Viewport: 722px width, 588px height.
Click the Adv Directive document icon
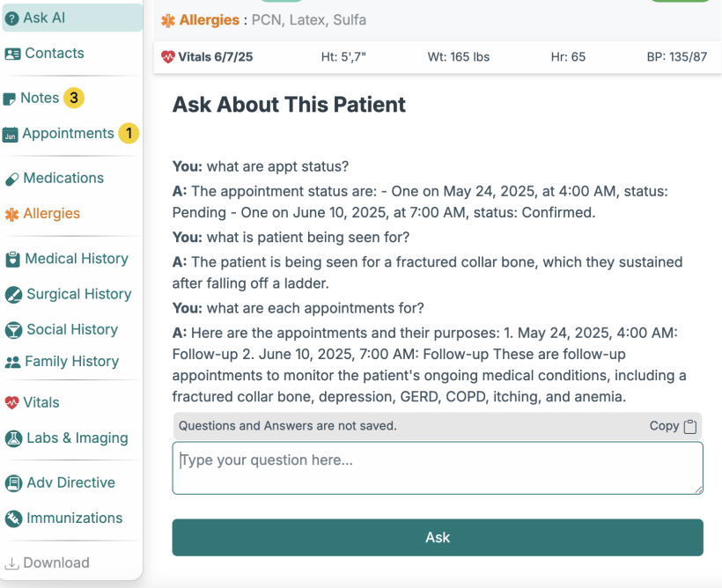pyautogui.click(x=13, y=483)
